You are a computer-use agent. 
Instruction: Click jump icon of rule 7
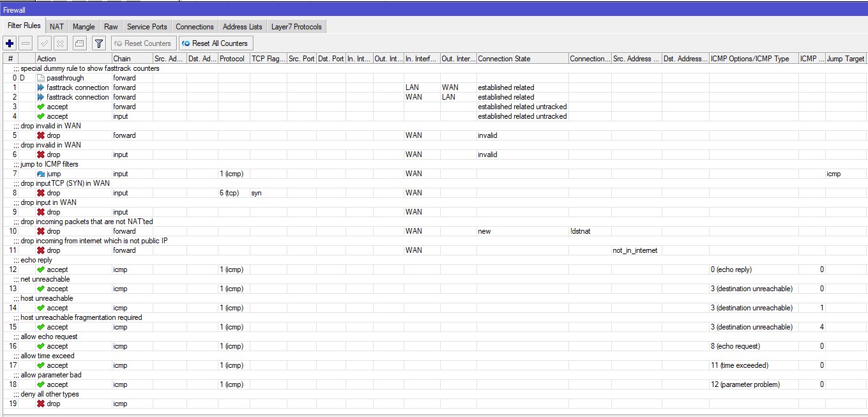[x=41, y=174]
